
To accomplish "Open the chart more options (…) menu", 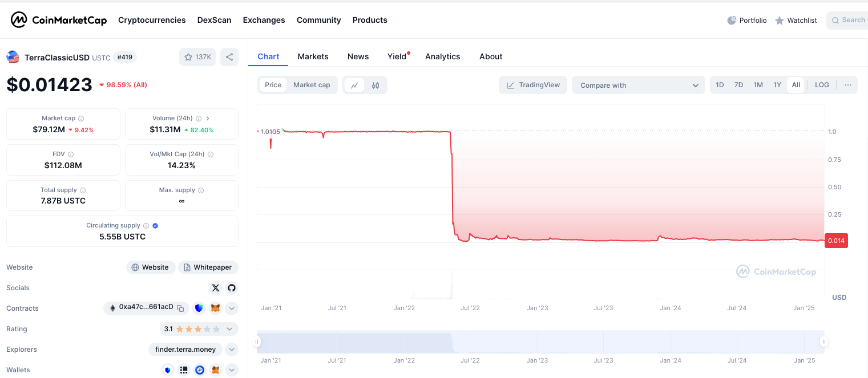I will click(x=848, y=85).
